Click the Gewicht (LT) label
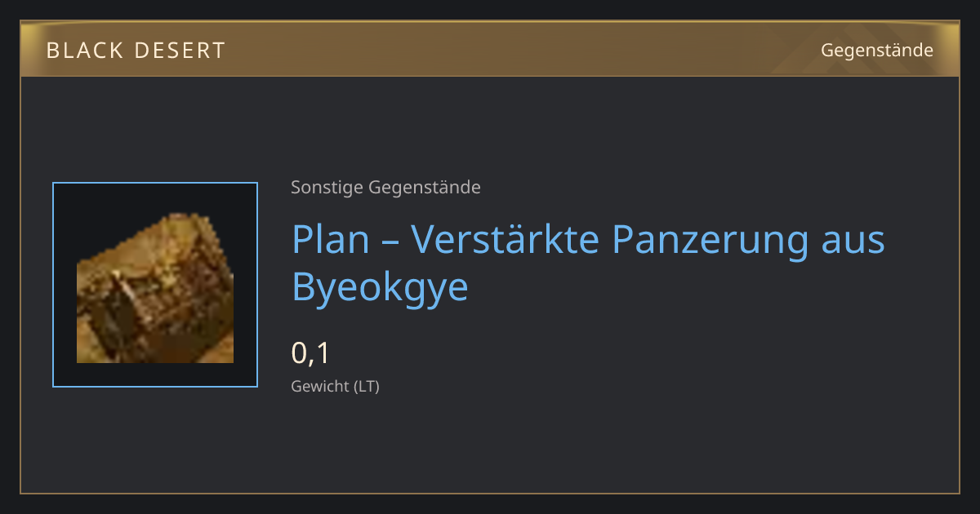The image size is (980, 514). coord(335,387)
